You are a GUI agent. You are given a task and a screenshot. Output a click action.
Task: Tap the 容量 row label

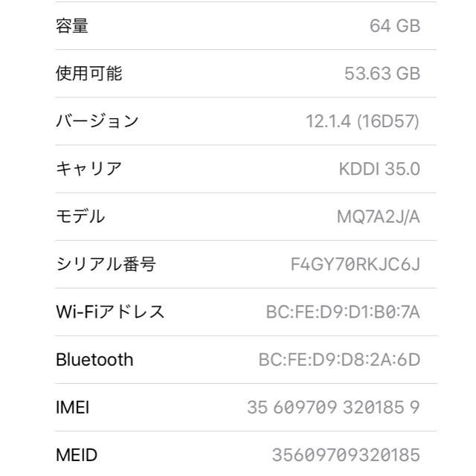(72, 26)
